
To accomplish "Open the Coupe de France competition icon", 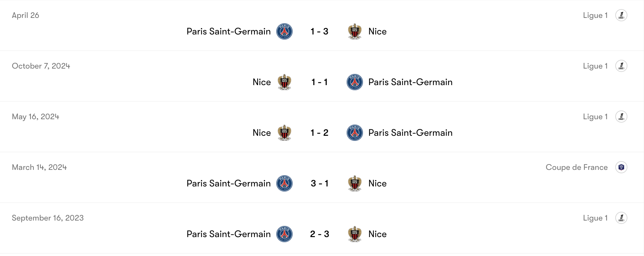I will pos(621,167).
